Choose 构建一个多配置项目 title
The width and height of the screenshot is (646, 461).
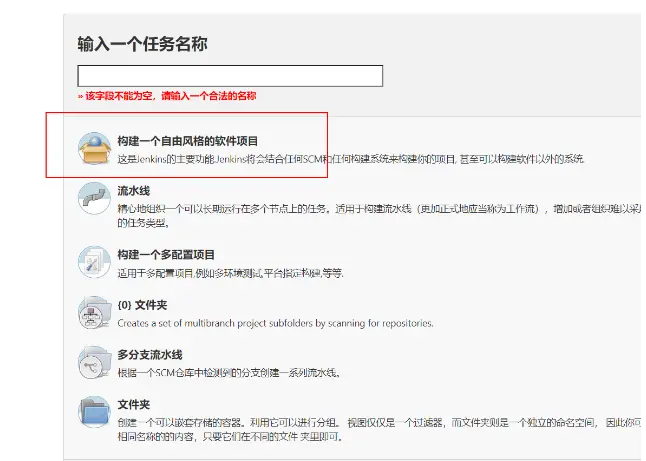tap(166, 255)
